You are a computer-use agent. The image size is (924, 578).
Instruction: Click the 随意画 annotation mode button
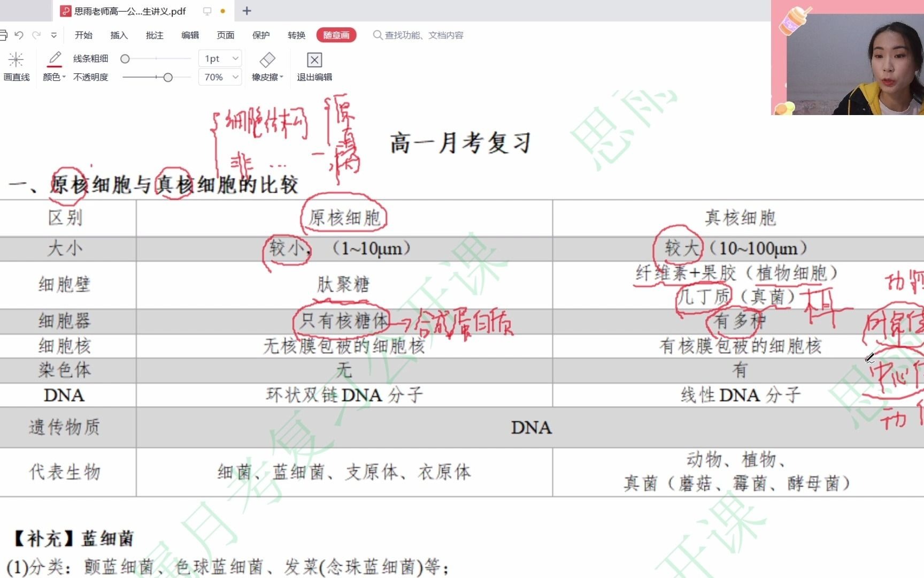(x=336, y=35)
